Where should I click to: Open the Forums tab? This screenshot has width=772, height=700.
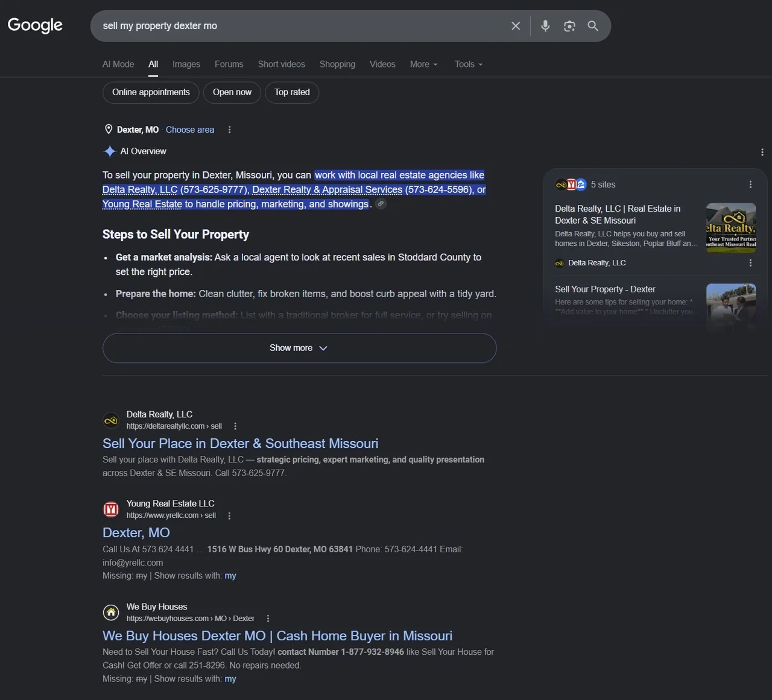229,64
